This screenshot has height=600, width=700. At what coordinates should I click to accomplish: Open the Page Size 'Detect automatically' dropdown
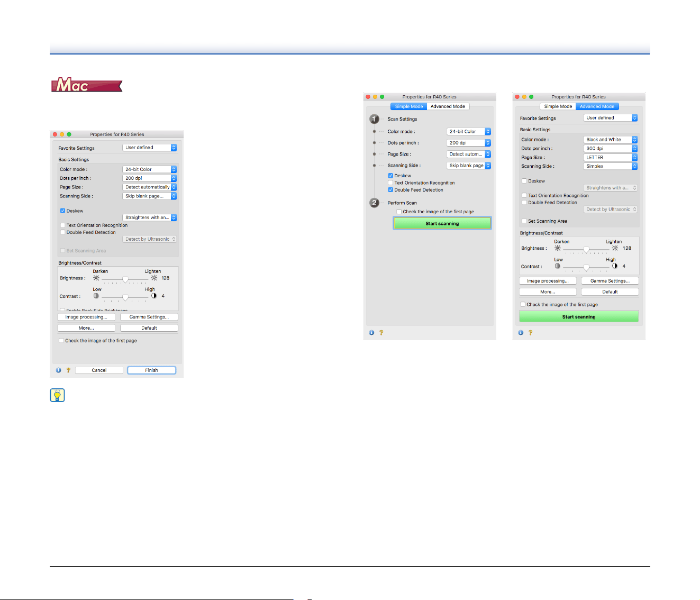pyautogui.click(x=149, y=187)
